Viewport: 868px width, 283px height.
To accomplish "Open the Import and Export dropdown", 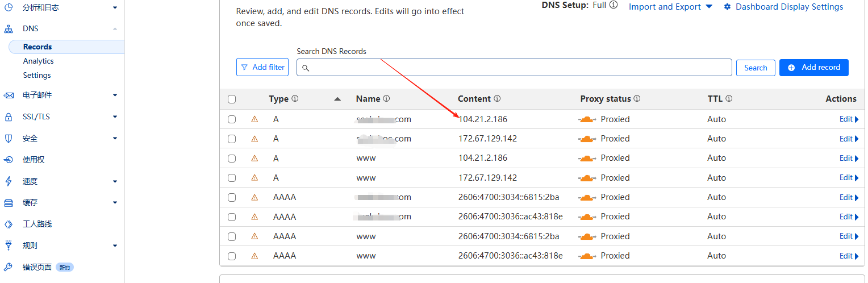I will (670, 7).
